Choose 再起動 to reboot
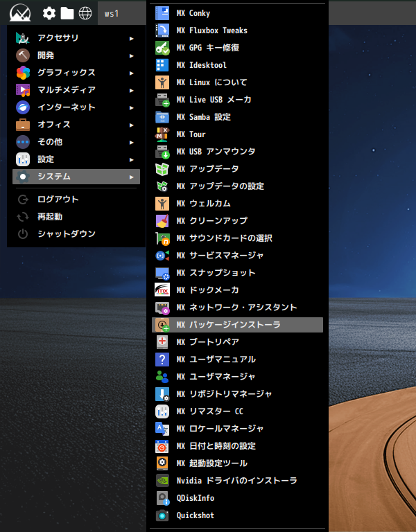This screenshot has height=532, width=416. [76, 216]
